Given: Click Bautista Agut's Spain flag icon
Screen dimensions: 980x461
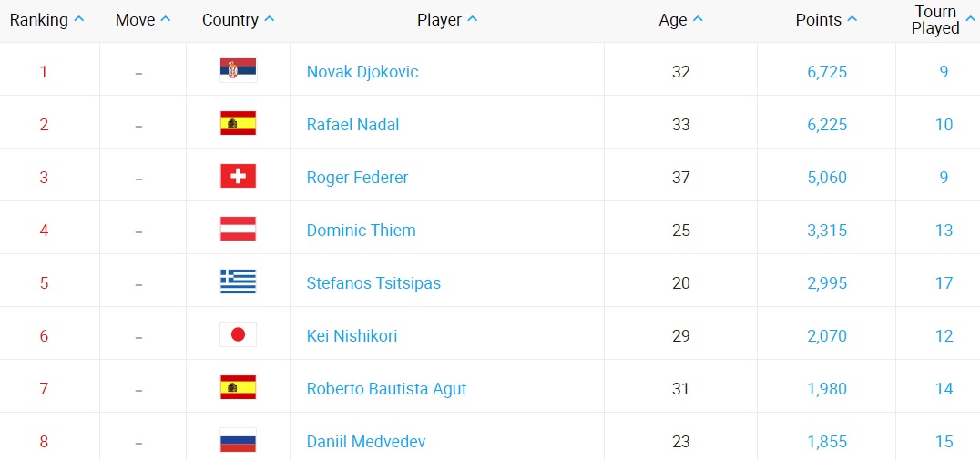Looking at the screenshot, I should pyautogui.click(x=238, y=387).
